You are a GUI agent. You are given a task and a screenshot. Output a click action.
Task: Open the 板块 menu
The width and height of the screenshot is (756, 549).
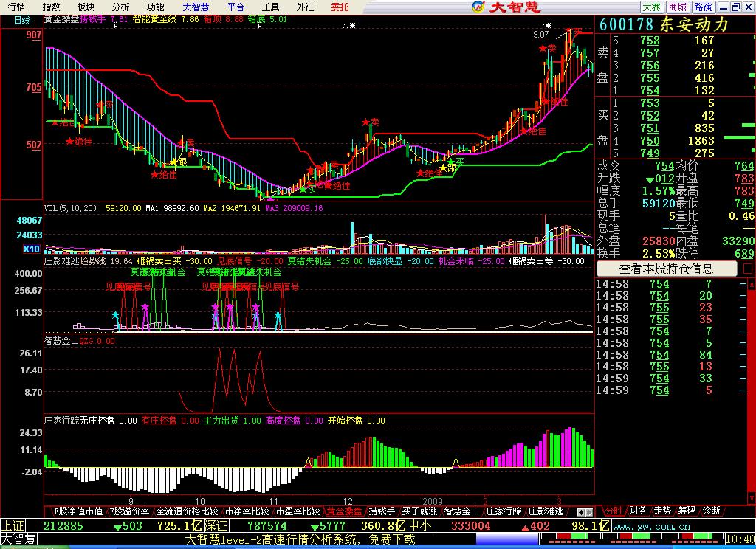point(86,7)
